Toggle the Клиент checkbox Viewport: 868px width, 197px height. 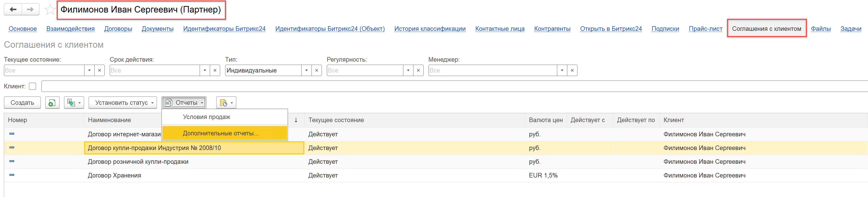click(x=32, y=86)
